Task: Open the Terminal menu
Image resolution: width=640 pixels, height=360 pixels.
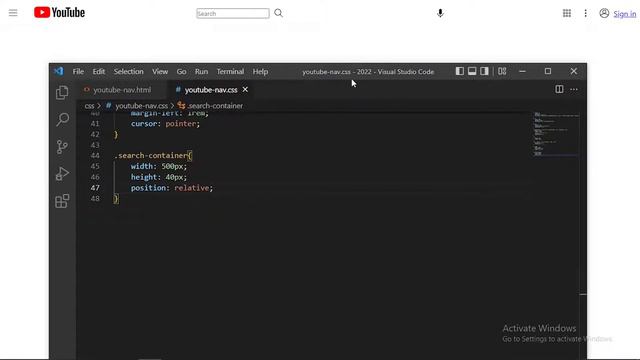Action: tap(230, 71)
